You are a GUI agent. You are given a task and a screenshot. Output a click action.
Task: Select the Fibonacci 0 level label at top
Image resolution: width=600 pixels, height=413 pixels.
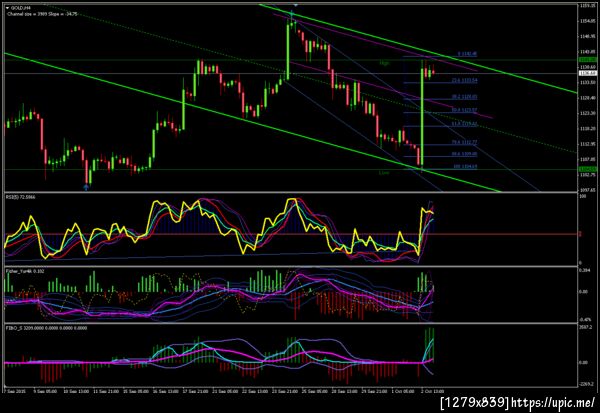(467, 54)
